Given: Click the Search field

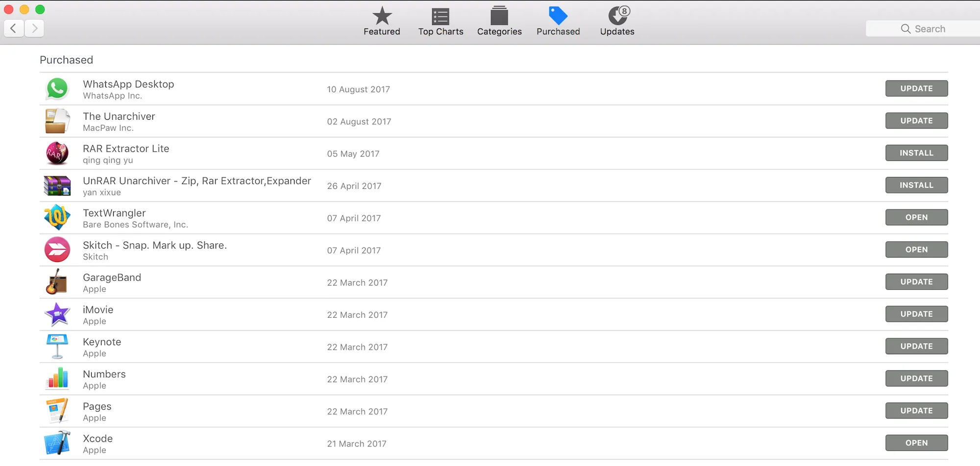Looking at the screenshot, I should click(x=923, y=28).
